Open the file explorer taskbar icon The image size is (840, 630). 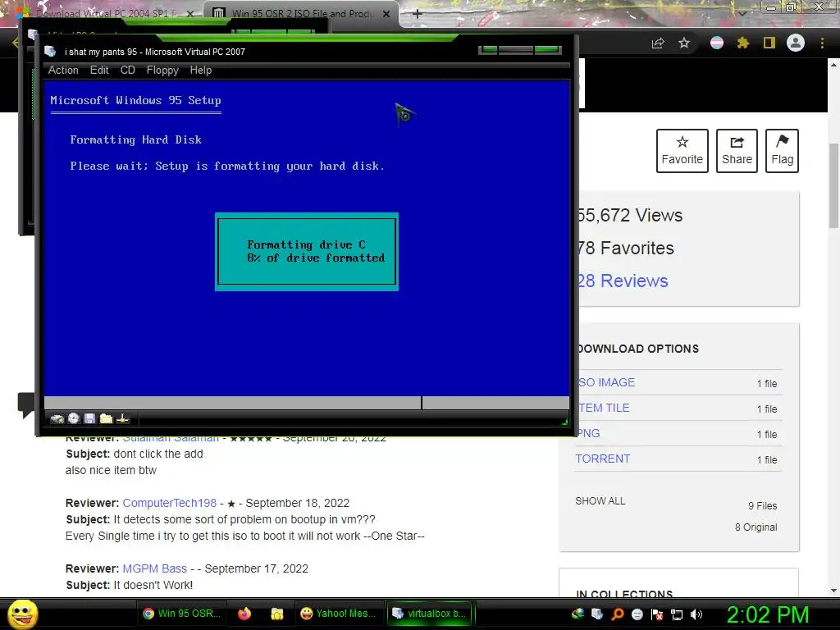click(277, 614)
